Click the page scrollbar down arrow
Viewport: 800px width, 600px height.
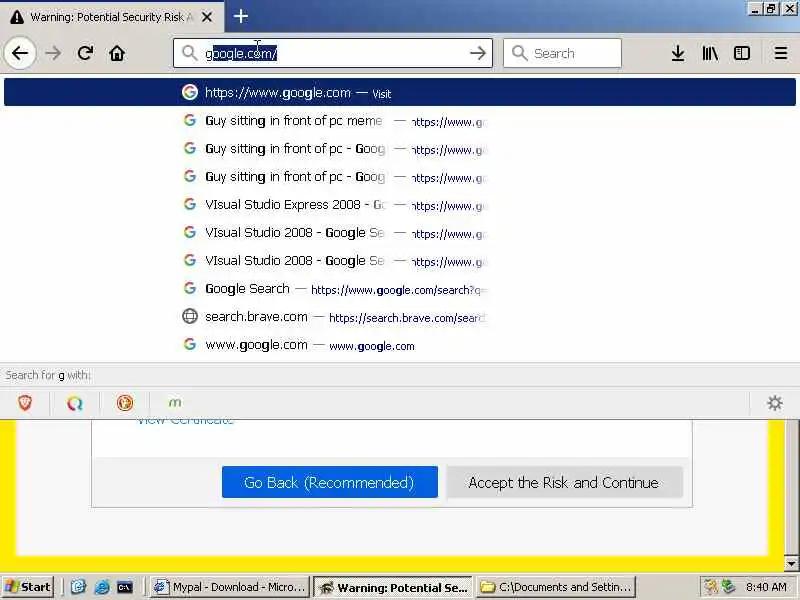pos(792,563)
